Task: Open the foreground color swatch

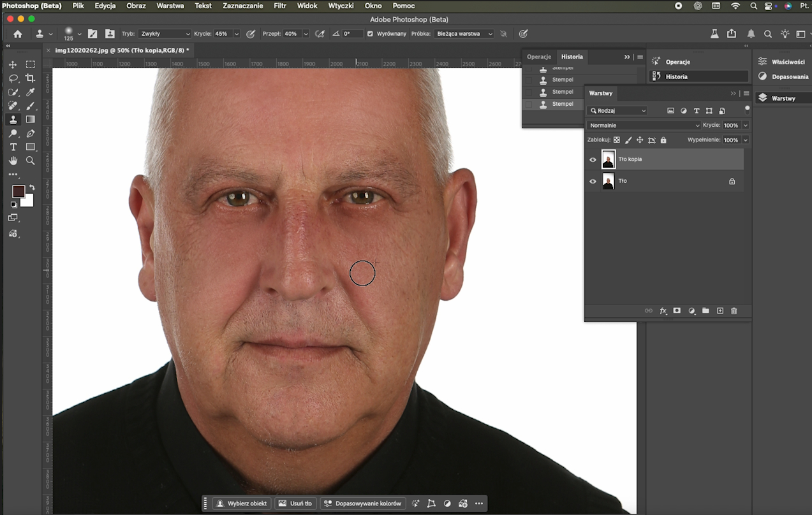Action: click(18, 191)
